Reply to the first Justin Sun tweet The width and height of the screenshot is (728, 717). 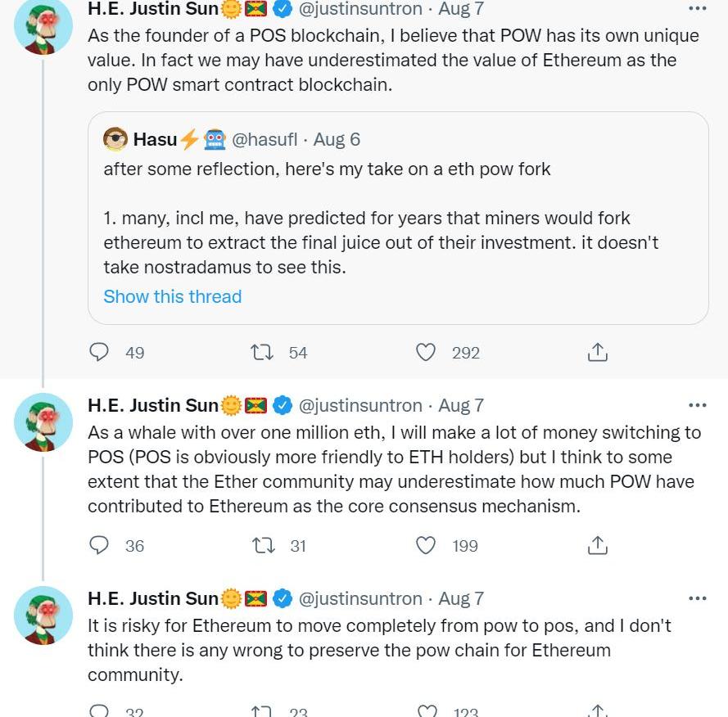click(x=99, y=352)
